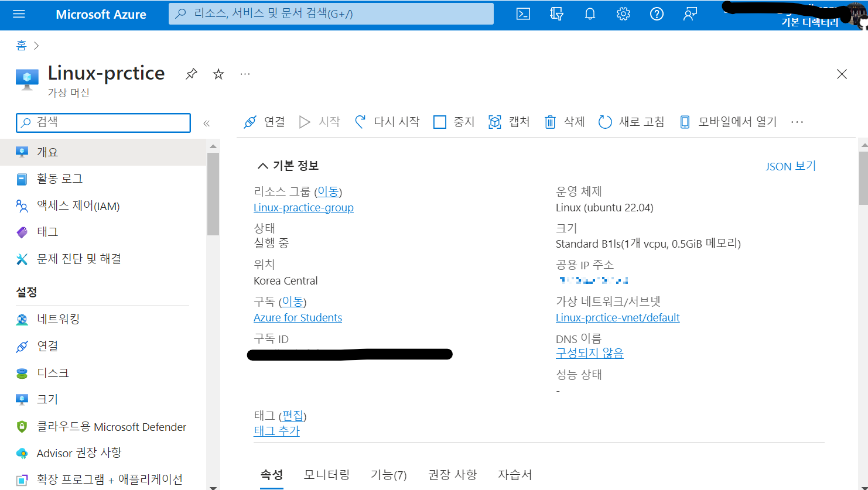Click main pane vertical scrollbar thumb

click(x=863, y=178)
